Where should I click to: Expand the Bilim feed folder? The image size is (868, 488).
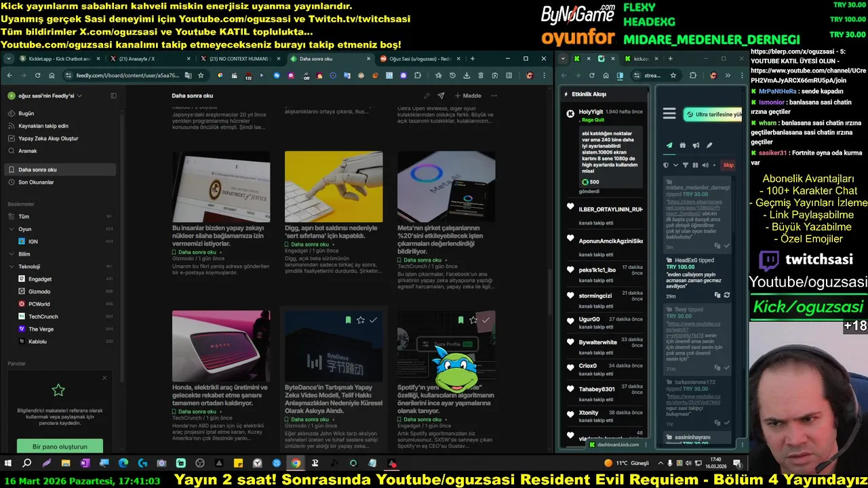12,254
